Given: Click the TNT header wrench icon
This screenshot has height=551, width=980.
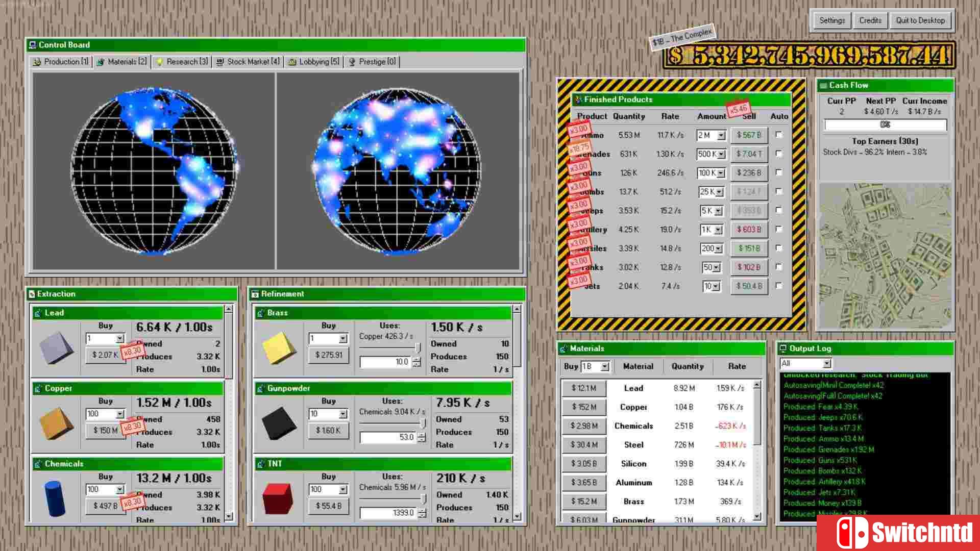Looking at the screenshot, I should click(x=260, y=464).
